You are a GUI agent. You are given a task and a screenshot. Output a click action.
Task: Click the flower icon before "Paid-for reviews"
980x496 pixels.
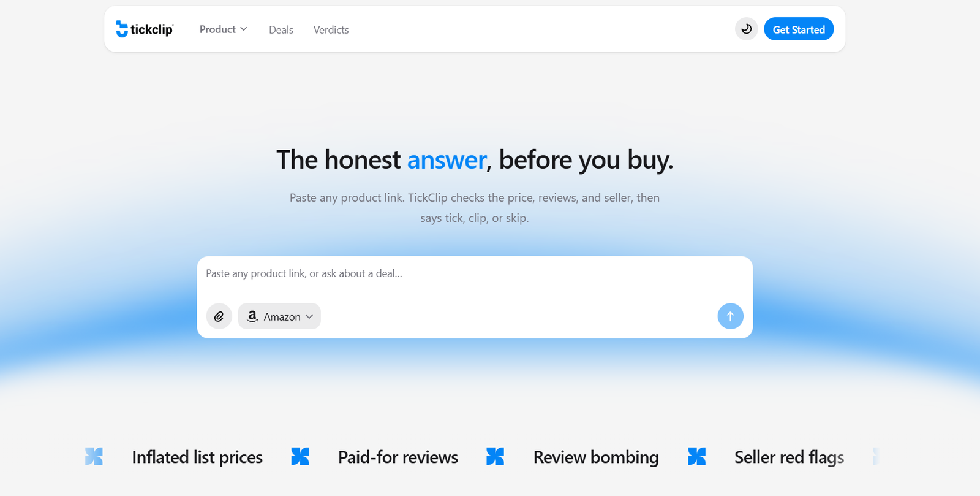(x=300, y=456)
